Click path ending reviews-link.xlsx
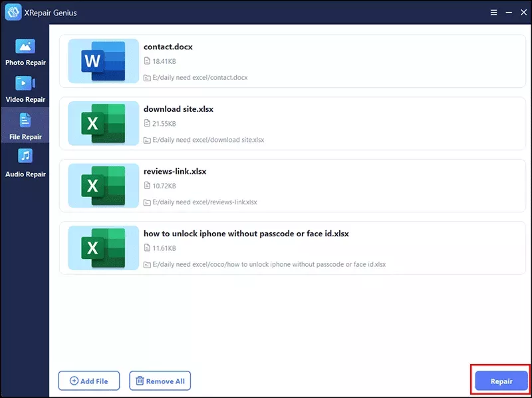This screenshot has width=532, height=398. click(x=205, y=202)
